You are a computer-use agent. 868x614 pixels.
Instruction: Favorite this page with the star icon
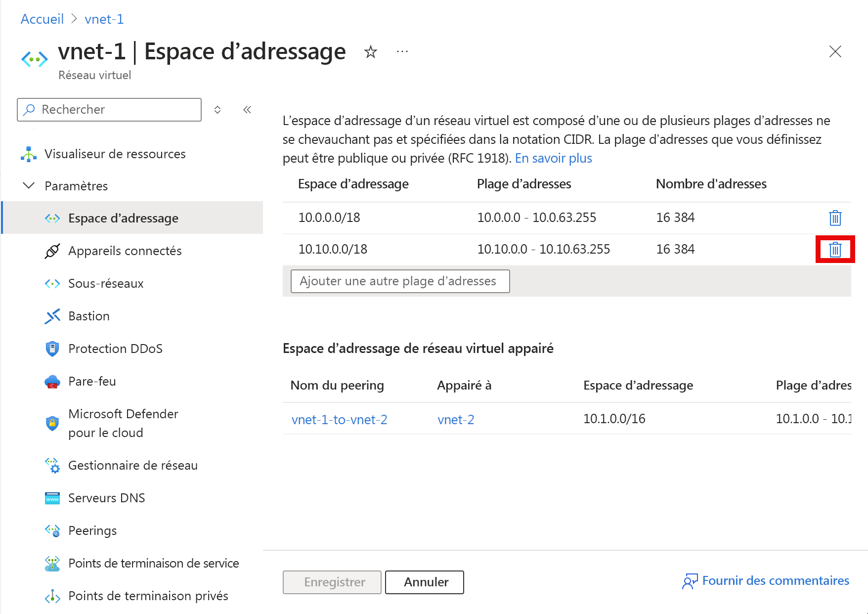coord(370,51)
